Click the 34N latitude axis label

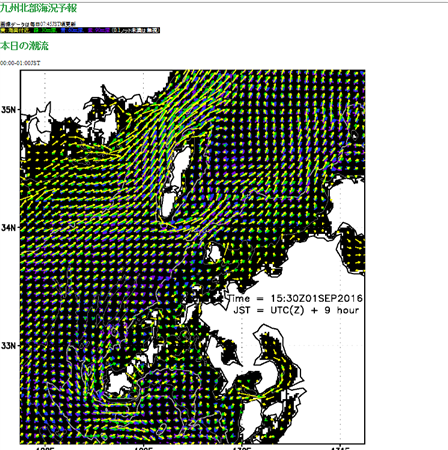pos(8,227)
